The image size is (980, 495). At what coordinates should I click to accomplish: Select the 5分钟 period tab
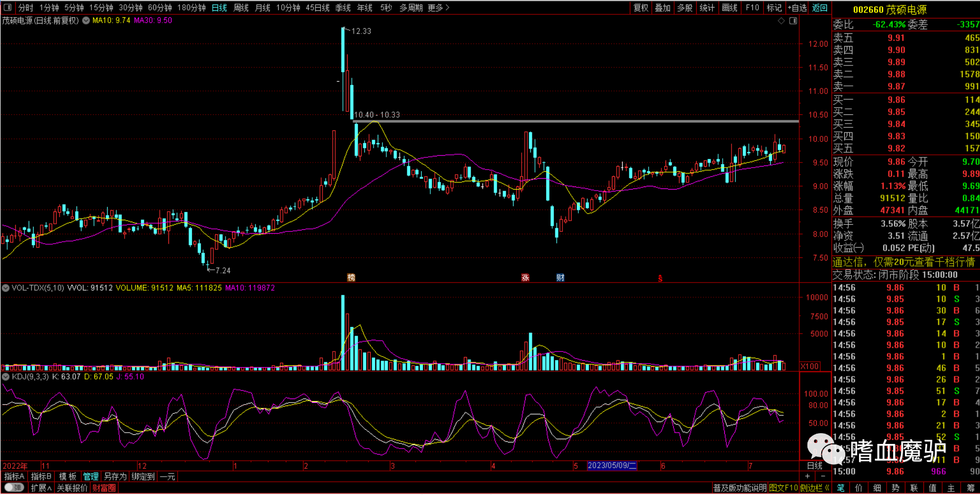pos(74,8)
